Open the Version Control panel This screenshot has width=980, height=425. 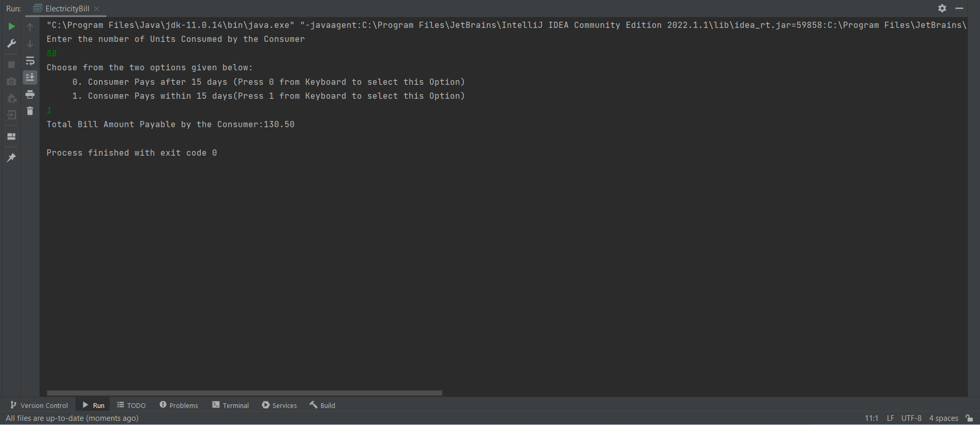[39, 405]
